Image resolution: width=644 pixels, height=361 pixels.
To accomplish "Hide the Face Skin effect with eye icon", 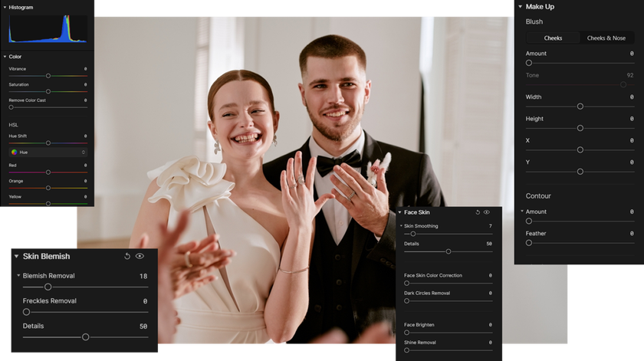I will pos(487,212).
